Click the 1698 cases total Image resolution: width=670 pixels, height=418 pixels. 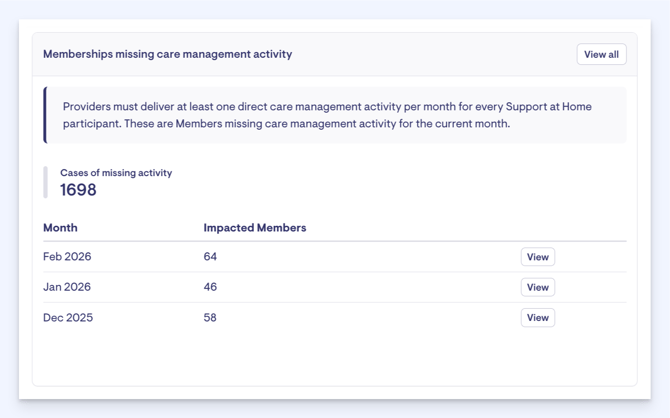tap(78, 190)
